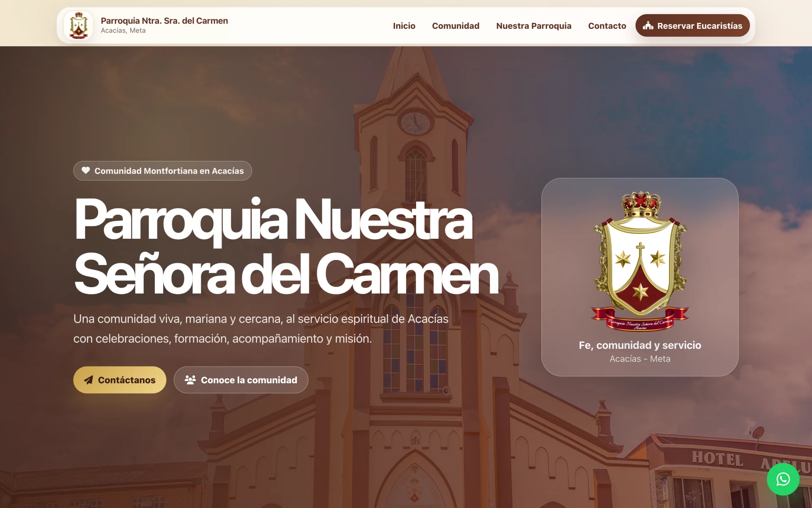
Task: Click Parroquia Ntra. Sra. del Carmen header title
Action: click(x=164, y=21)
